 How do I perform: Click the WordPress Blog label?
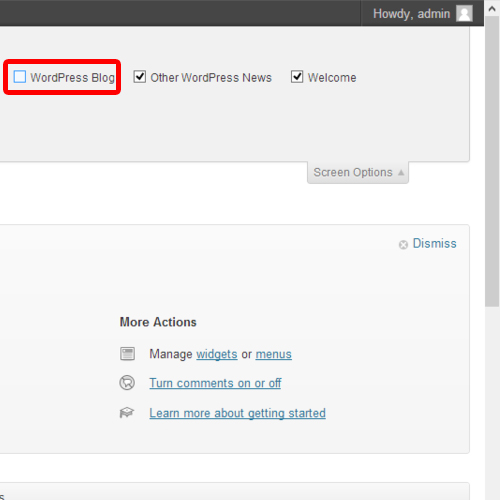pyautogui.click(x=72, y=78)
